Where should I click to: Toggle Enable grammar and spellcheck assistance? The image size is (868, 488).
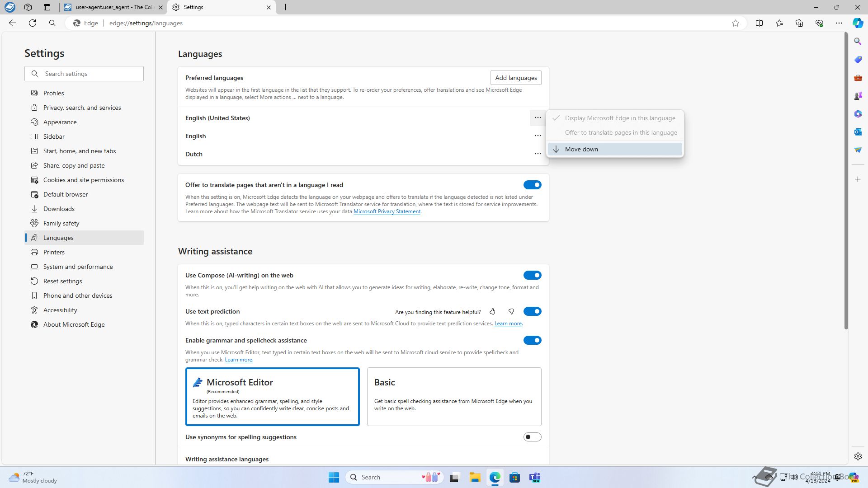click(533, 340)
